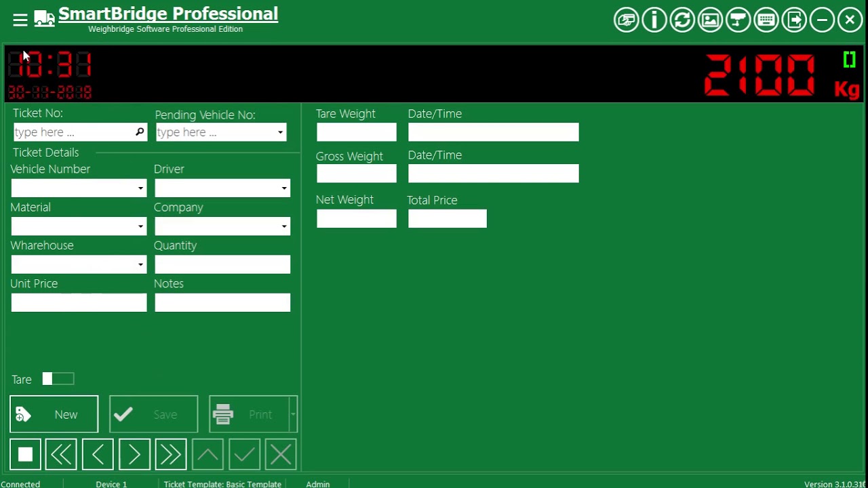The width and height of the screenshot is (868, 488).
Task: Toggle the Tare switch
Action: 58,379
